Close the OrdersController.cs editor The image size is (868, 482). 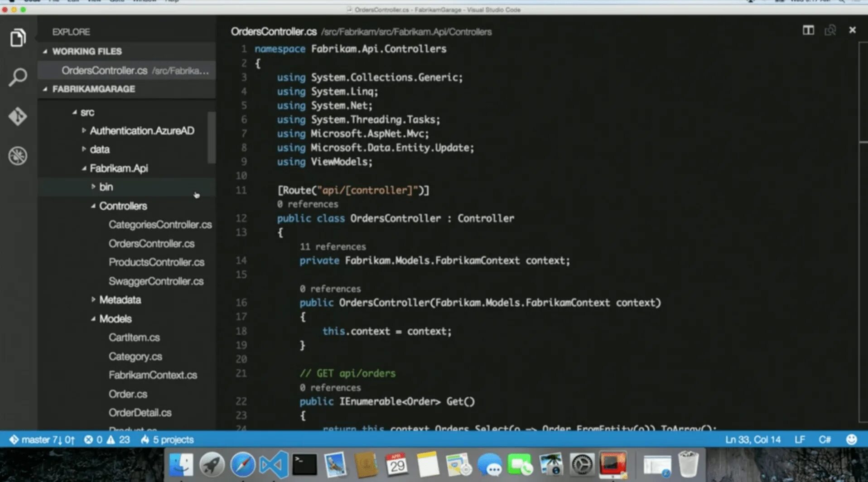point(852,30)
